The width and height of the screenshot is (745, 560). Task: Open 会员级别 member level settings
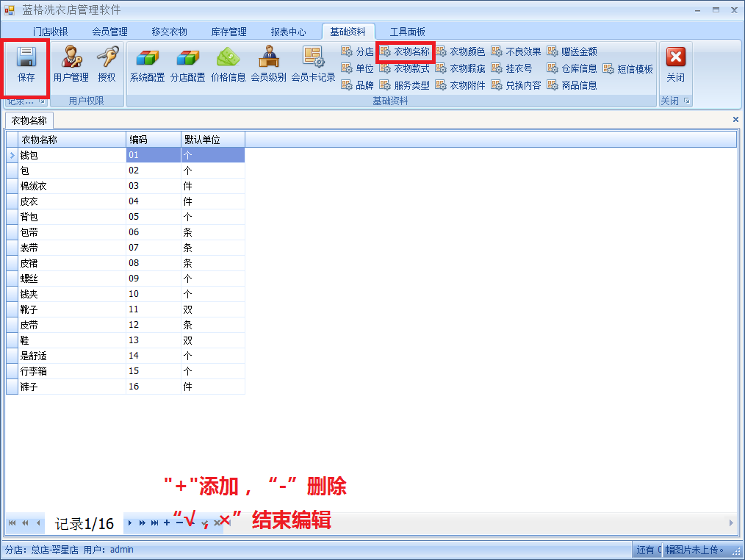tap(268, 63)
